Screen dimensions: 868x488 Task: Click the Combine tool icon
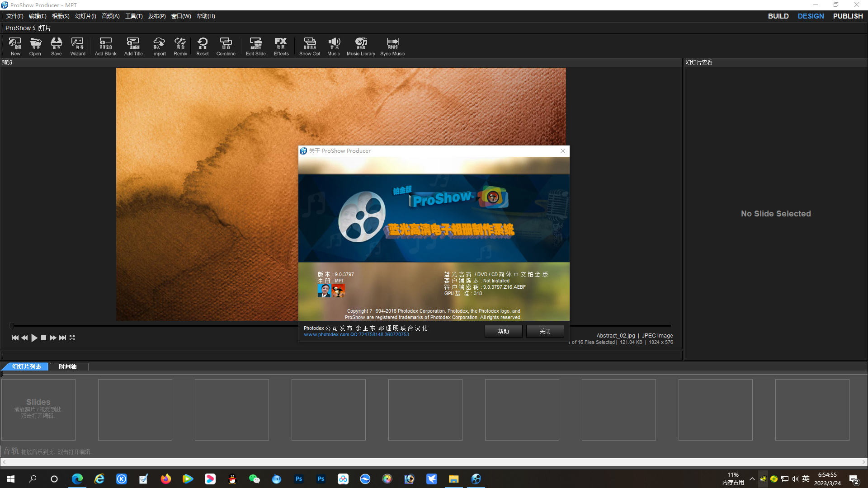pos(226,46)
